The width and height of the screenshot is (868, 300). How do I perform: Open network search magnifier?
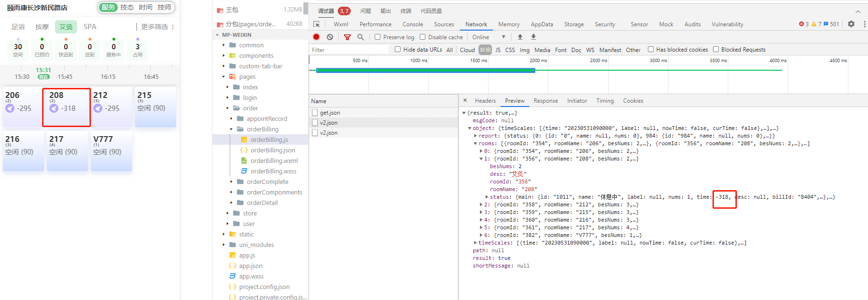[360, 37]
